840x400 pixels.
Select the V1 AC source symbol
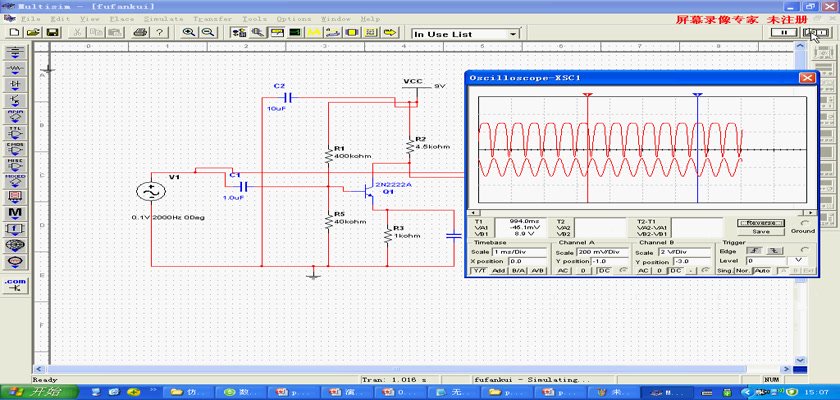[151, 192]
